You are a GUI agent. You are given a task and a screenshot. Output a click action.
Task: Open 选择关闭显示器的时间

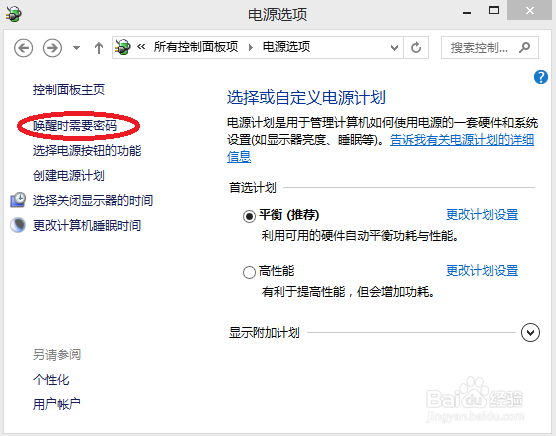[93, 200]
